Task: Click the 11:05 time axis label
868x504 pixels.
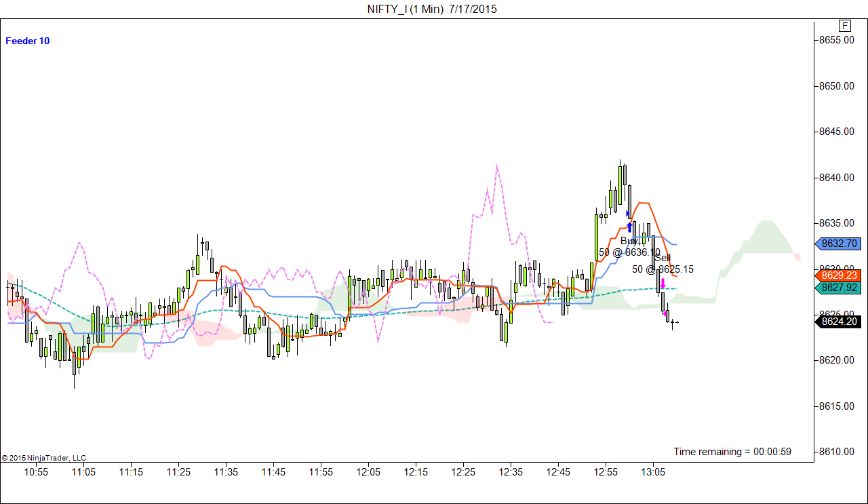Action: coord(83,472)
